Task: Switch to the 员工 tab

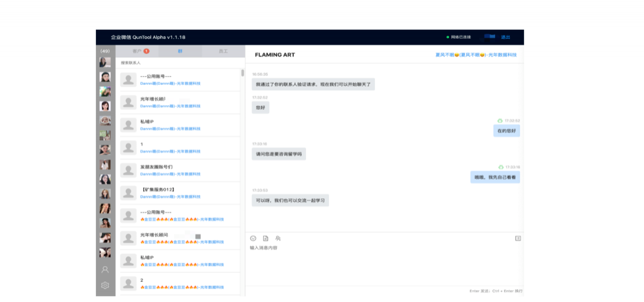Action: point(223,51)
